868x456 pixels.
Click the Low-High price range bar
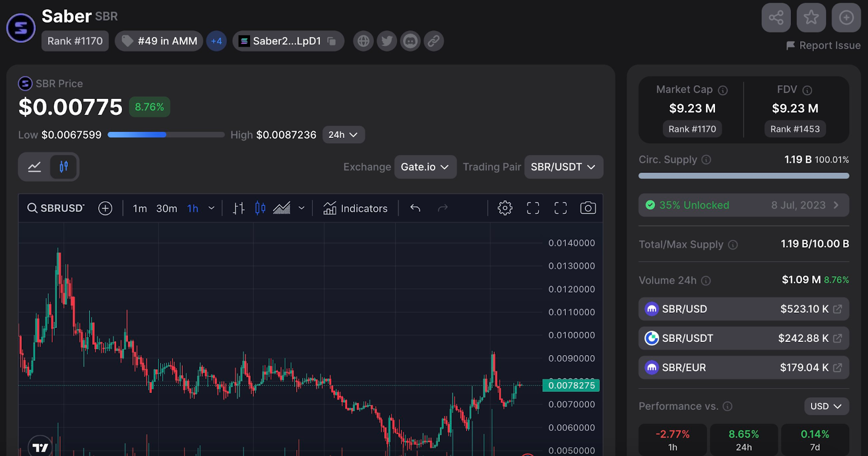[166, 135]
